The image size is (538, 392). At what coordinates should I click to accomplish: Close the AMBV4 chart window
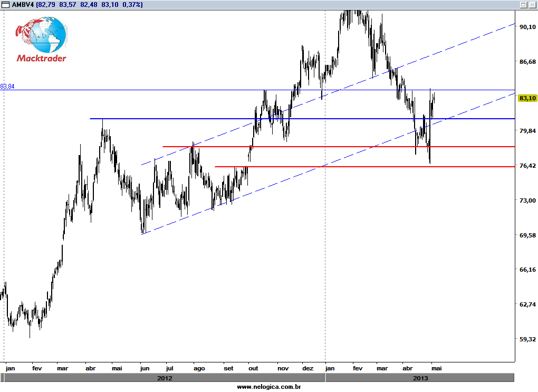point(532,4)
